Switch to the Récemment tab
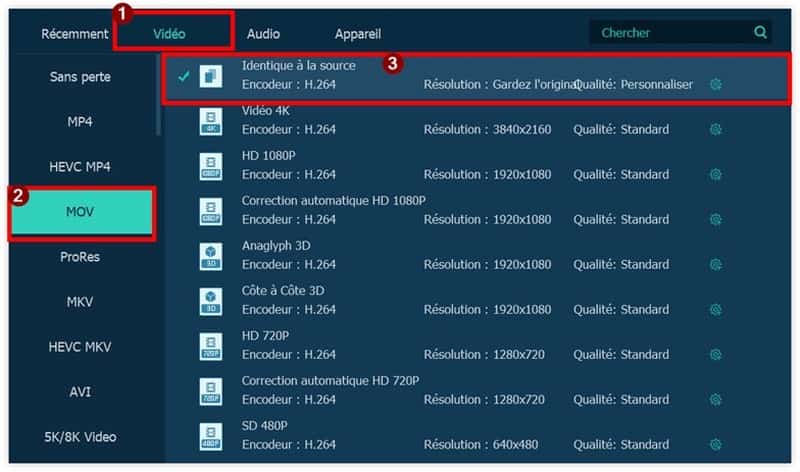 74,34
